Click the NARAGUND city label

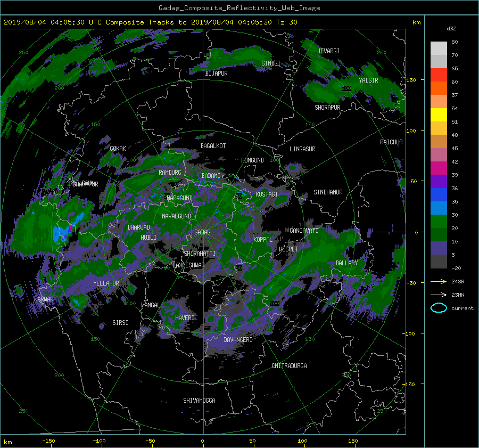click(x=180, y=198)
